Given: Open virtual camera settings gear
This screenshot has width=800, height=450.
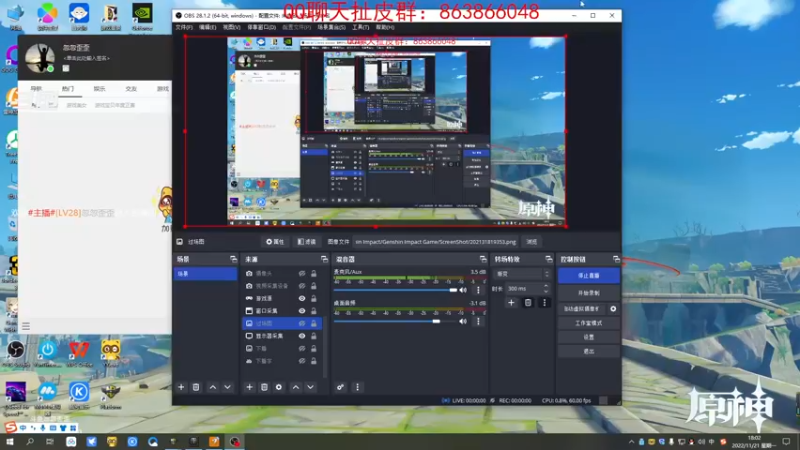Looking at the screenshot, I should [x=613, y=309].
